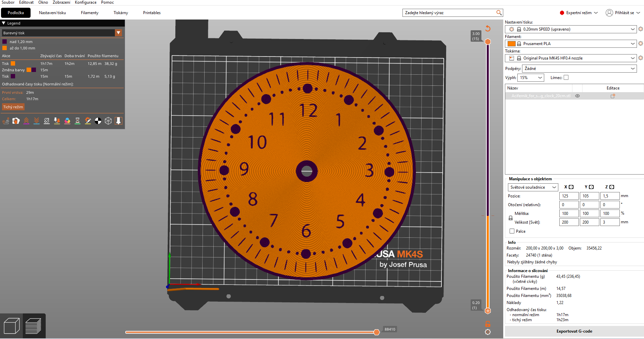Viewport: 644px width, 339px height.
Task: Toggle center of gravity icon
Action: tap(98, 121)
